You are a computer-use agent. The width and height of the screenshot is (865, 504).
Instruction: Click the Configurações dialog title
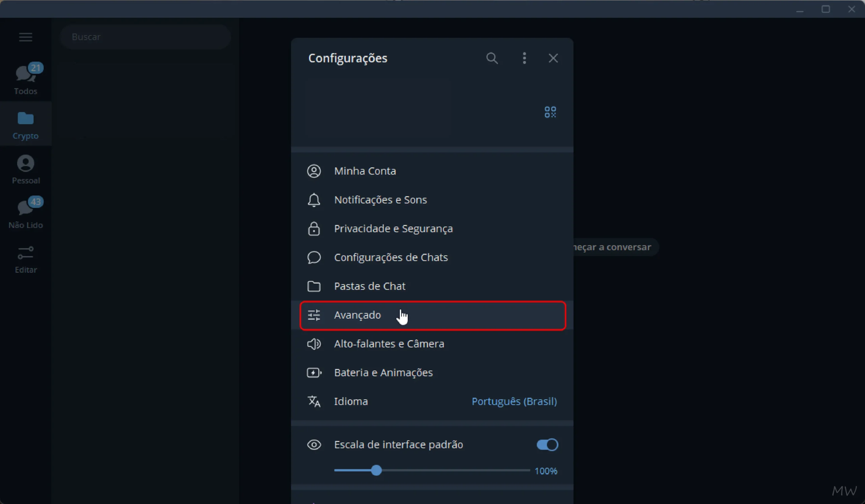(348, 58)
